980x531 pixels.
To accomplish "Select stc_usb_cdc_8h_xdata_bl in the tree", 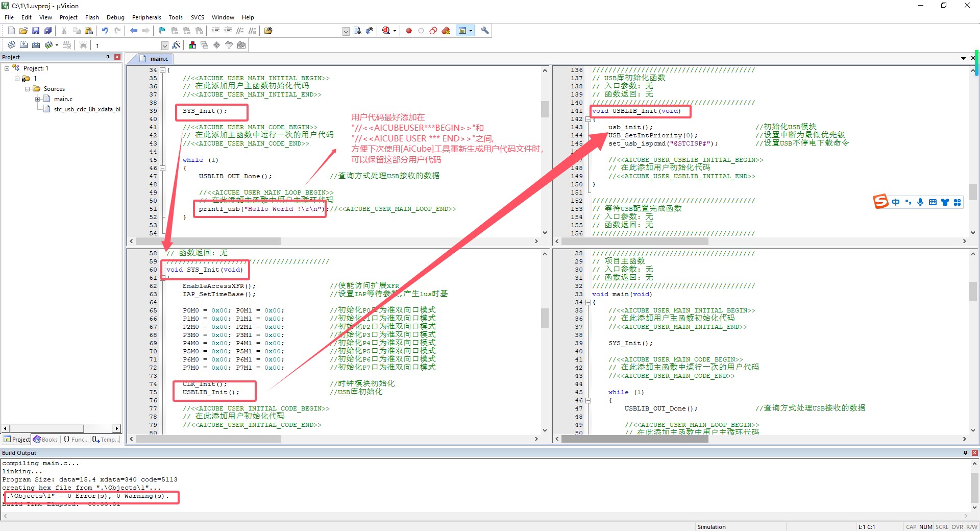I will pos(87,109).
